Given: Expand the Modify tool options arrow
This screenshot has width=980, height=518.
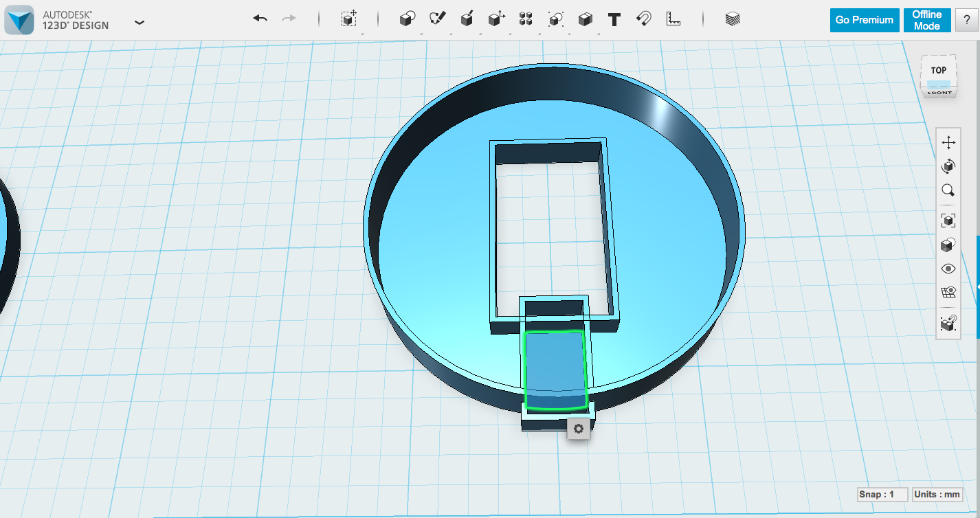Looking at the screenshot, I should coord(511,32).
